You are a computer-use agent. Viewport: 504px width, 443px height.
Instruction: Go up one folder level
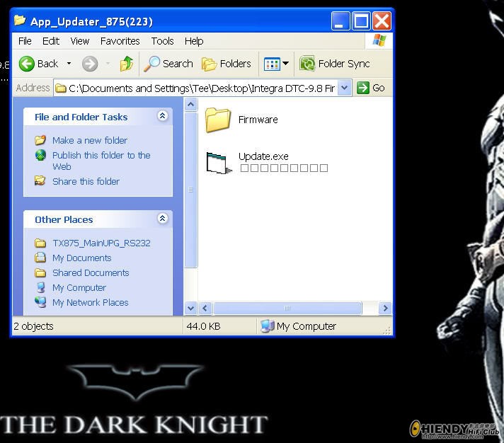[127, 63]
